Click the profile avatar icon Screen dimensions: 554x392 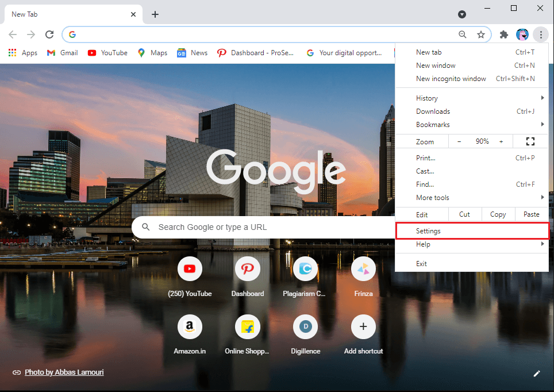coord(522,34)
